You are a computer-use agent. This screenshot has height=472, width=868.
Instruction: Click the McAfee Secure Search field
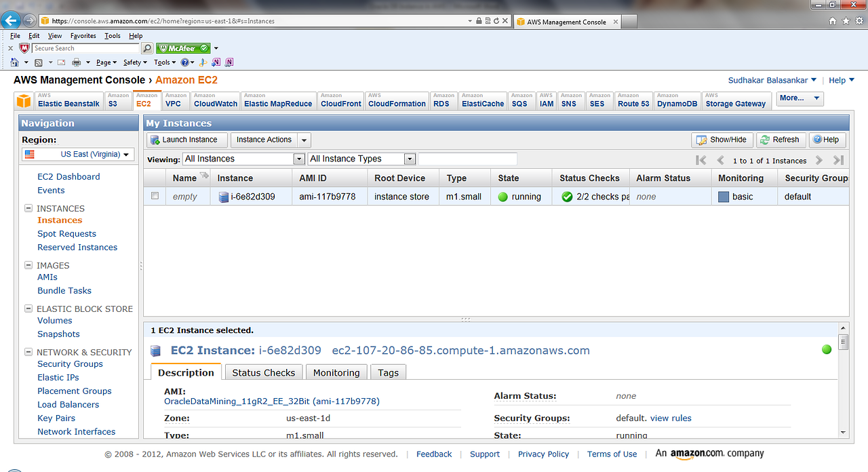point(85,48)
